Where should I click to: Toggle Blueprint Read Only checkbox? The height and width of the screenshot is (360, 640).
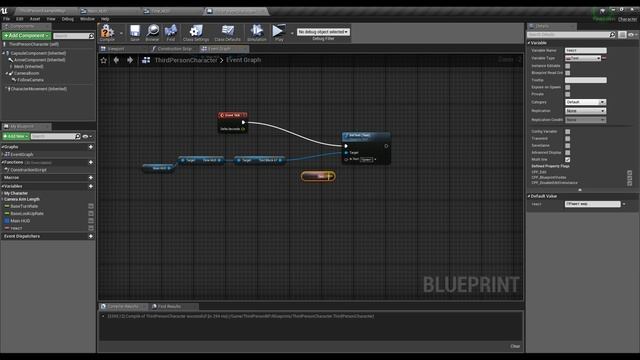click(567, 73)
